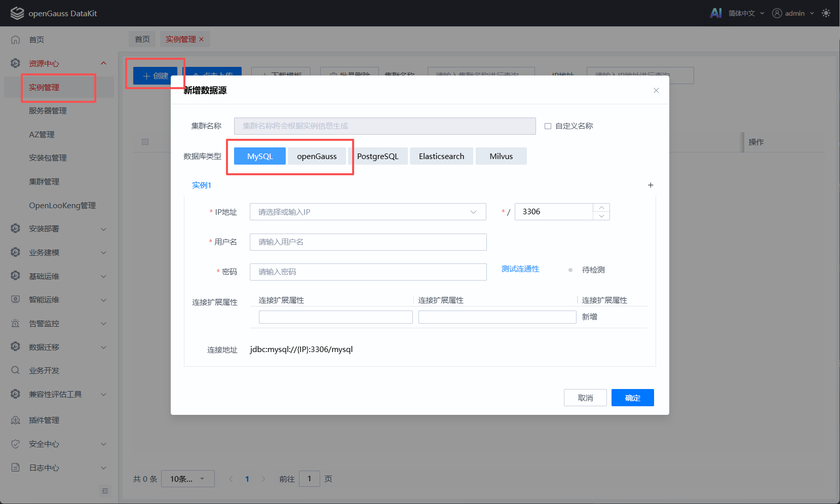Click the home icon beside 首页 in sidebar
This screenshot has height=504, width=840.
[16, 40]
